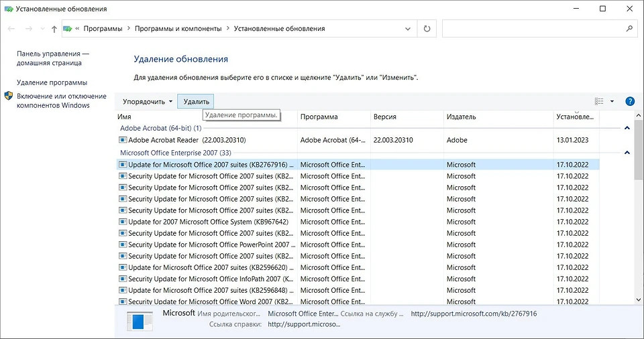
Task: Select Update for 2007 Microsoft Office System (KB967642)
Action: click(x=207, y=222)
